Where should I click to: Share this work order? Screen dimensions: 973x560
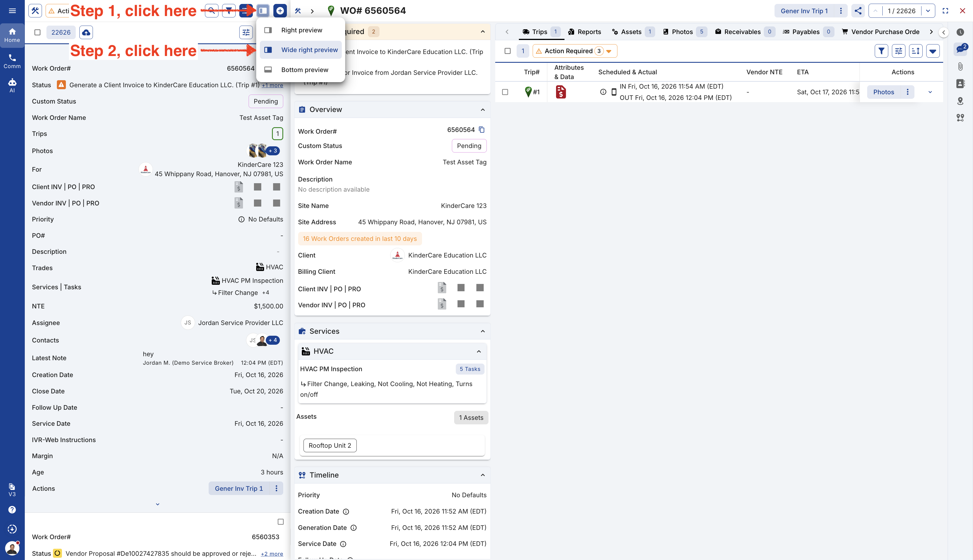[858, 11]
